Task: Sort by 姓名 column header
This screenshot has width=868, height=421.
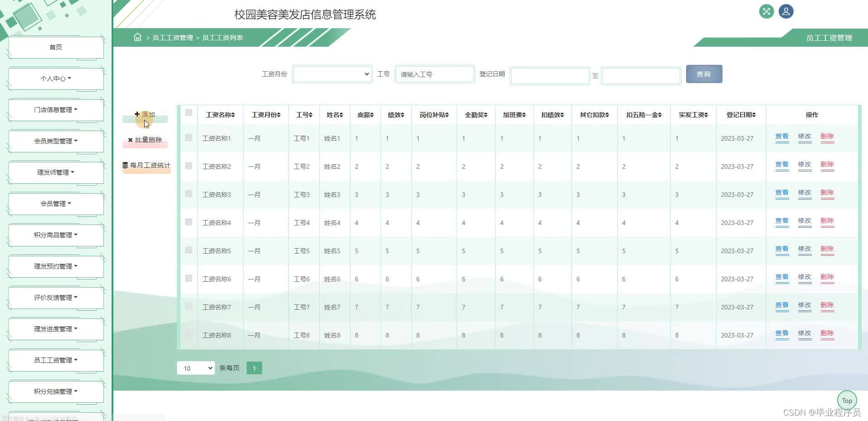Action: coord(335,115)
